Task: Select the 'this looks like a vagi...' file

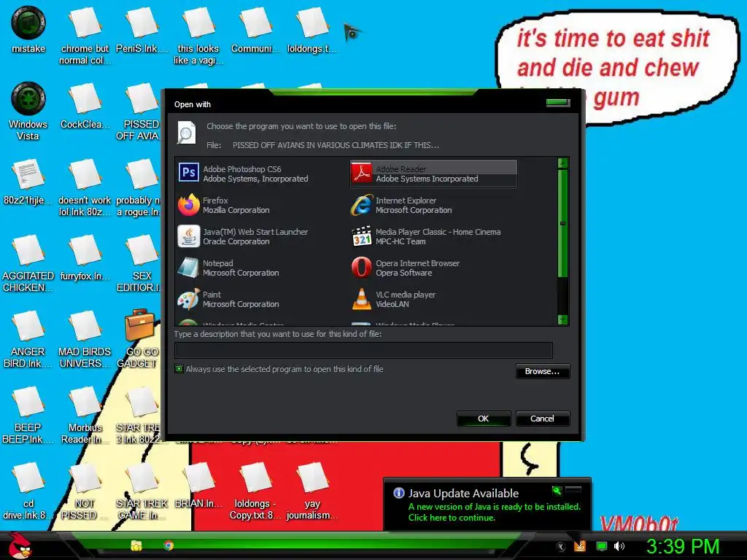Action: tap(198, 36)
